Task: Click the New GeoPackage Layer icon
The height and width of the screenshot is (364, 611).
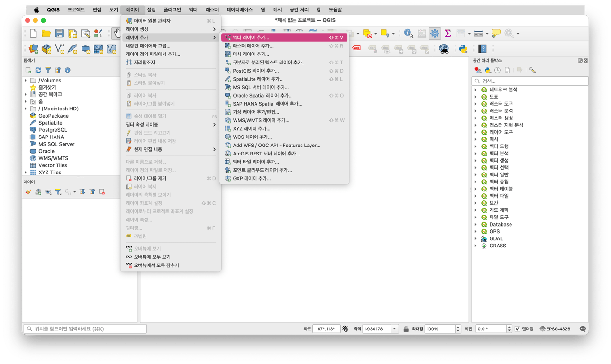Action: (x=46, y=48)
